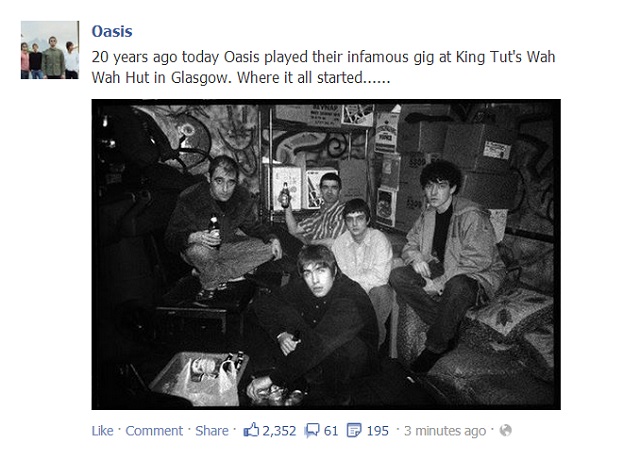Screen dimensions: 640x459
Task: Click the public globe privacy icon
Action: [x=505, y=432]
